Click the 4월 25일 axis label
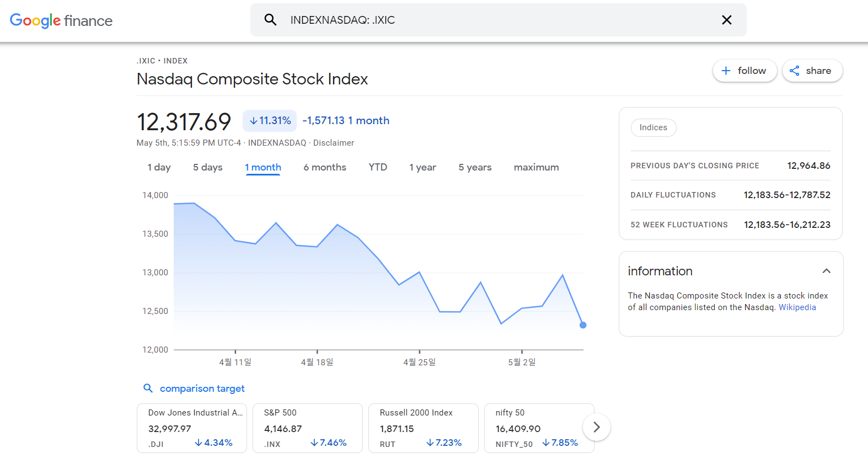 pyautogui.click(x=420, y=362)
